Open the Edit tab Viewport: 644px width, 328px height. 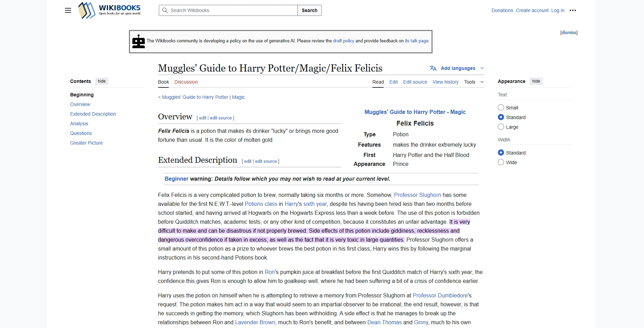click(x=393, y=82)
